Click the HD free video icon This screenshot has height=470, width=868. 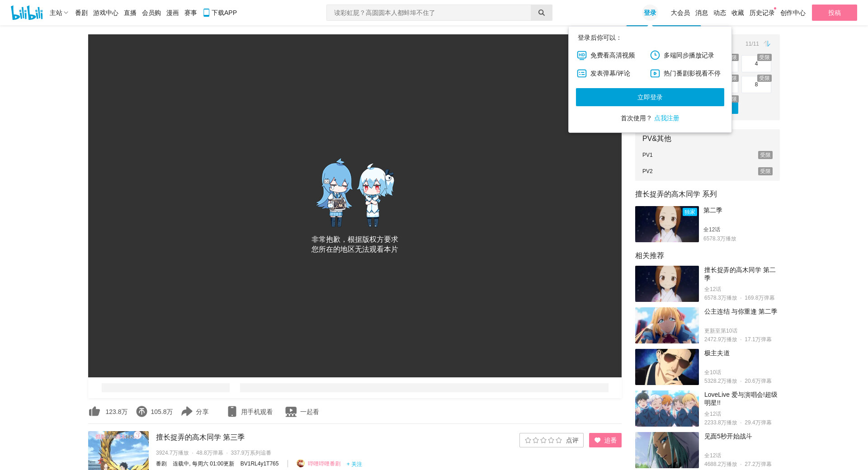[582, 55]
